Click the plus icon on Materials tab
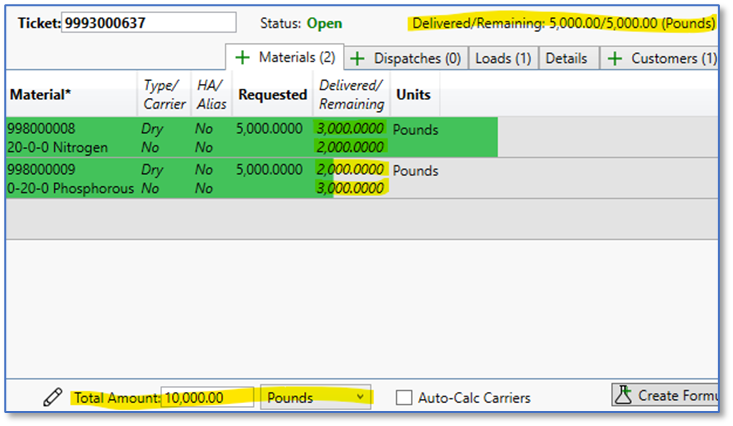 click(x=242, y=58)
